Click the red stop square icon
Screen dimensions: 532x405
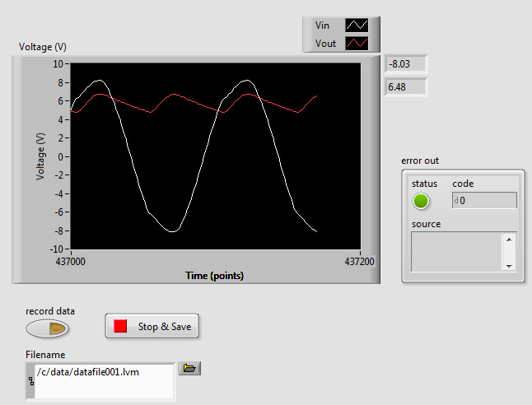pos(121,326)
